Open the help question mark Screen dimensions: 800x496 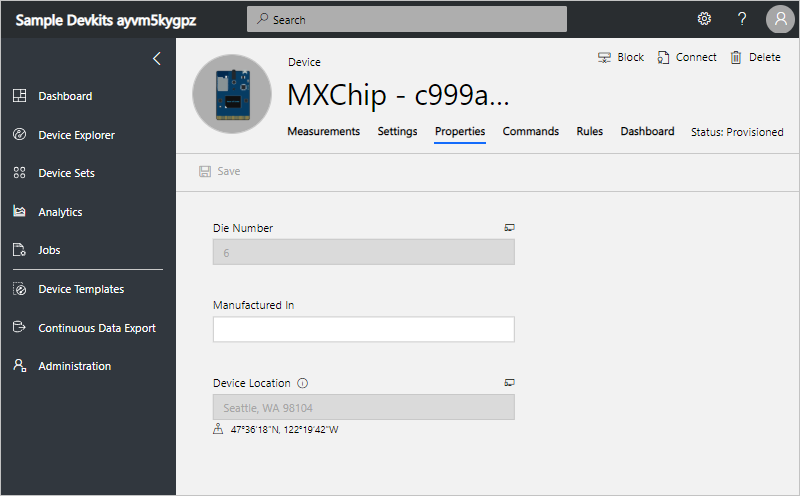pos(742,19)
